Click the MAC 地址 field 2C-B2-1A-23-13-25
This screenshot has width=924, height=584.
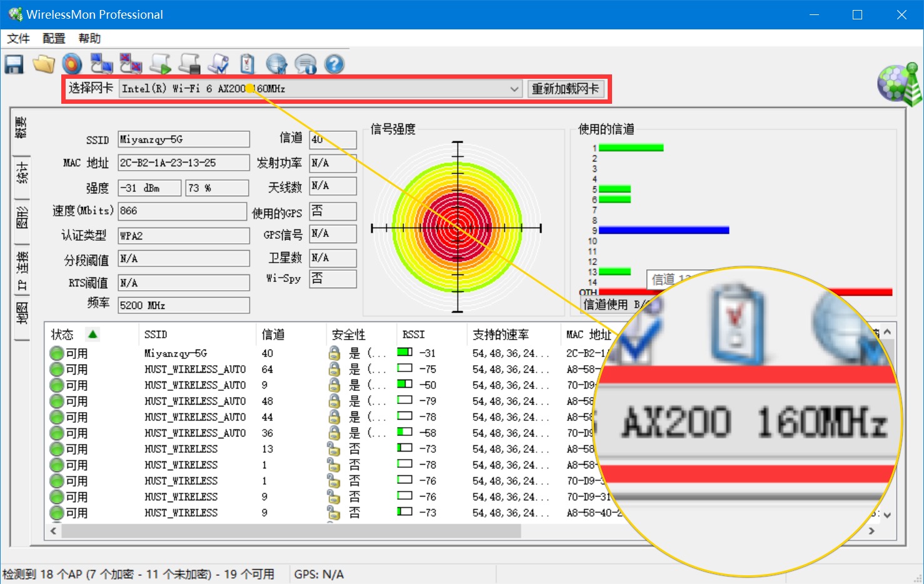coord(184,163)
